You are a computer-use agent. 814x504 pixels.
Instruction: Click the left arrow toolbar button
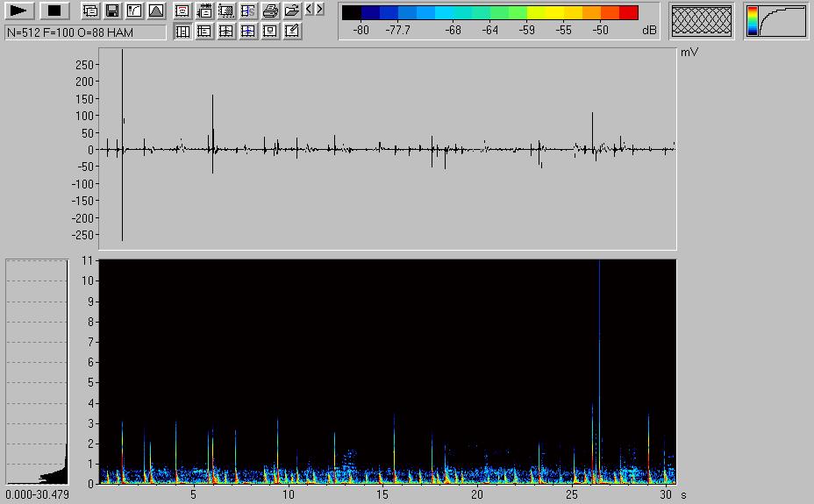tap(310, 10)
